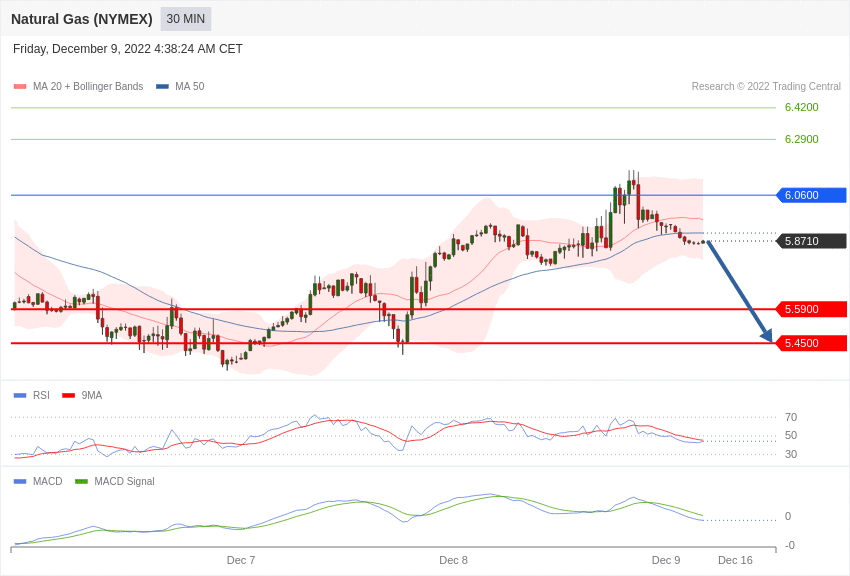The height and width of the screenshot is (576, 850).
Task: Click the RSI 30 axis value
Action: click(x=791, y=454)
